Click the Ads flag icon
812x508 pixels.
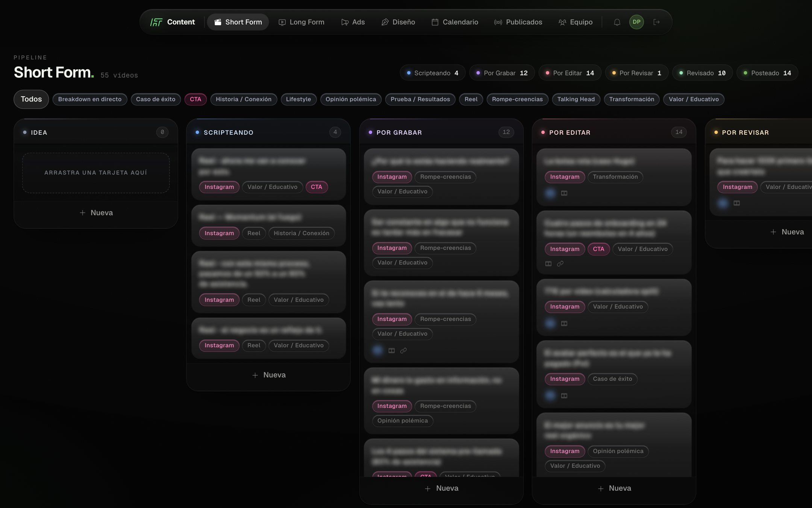(x=345, y=22)
